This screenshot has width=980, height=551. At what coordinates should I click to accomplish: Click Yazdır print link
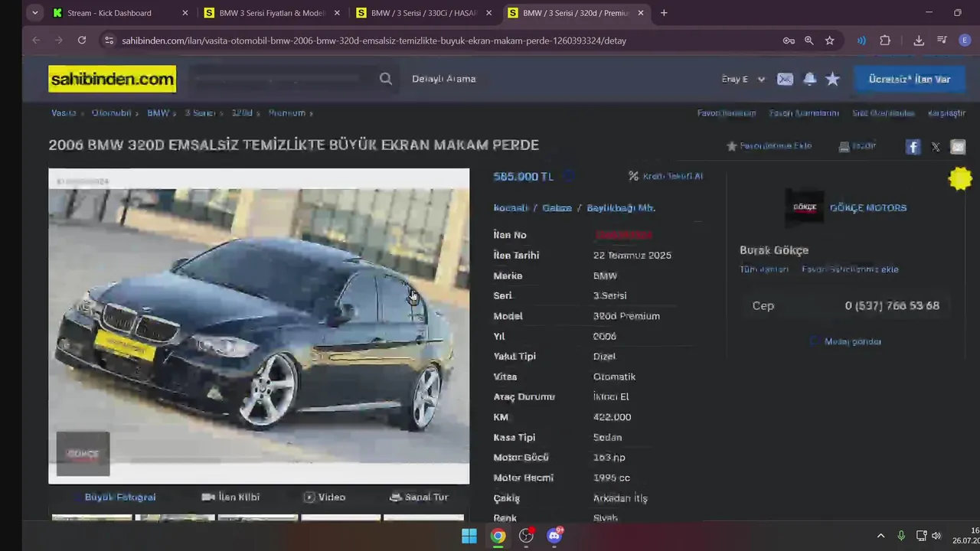[857, 145]
